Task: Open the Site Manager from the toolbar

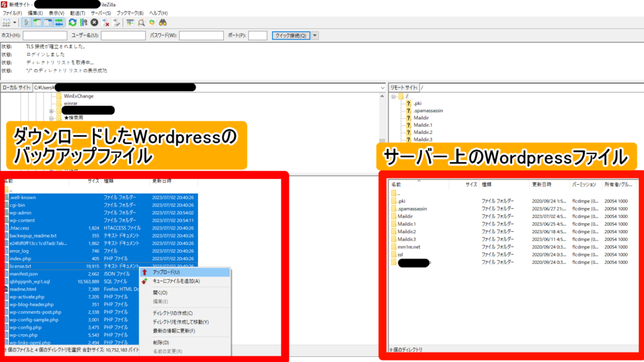Action: (x=6, y=23)
